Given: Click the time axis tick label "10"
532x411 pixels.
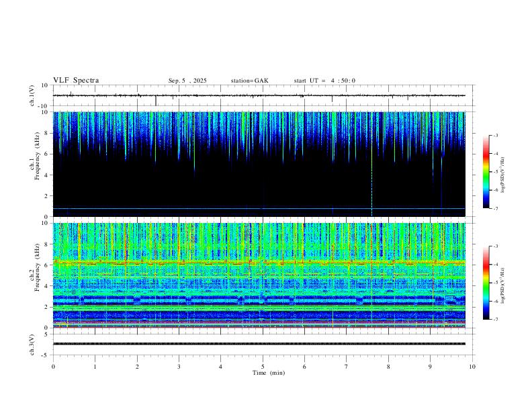Looking at the screenshot, I should (472, 367).
